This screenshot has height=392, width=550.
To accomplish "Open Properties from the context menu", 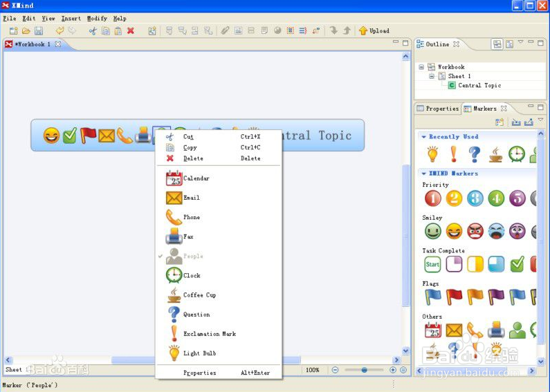I will [218, 373].
